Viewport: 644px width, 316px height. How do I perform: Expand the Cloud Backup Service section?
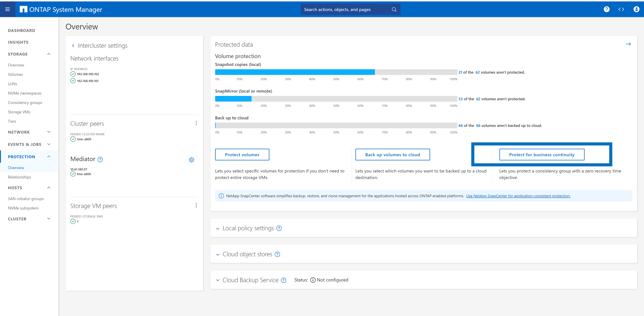(218, 280)
